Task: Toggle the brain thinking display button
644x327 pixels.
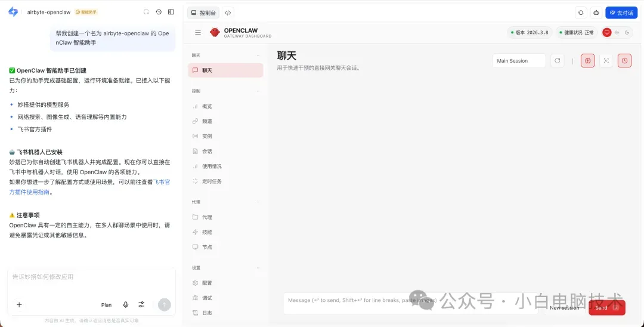Action: [588, 61]
